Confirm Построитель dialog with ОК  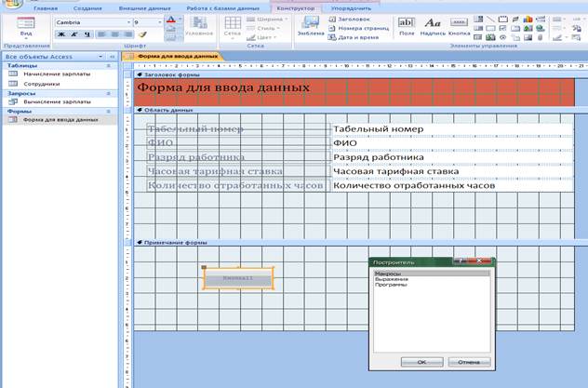tap(421, 362)
